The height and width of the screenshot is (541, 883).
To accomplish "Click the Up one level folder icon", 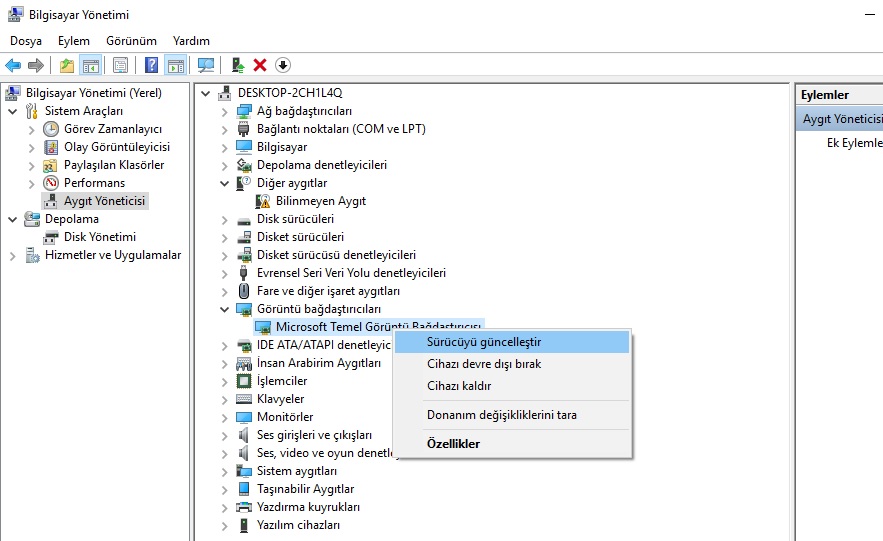I will click(66, 65).
